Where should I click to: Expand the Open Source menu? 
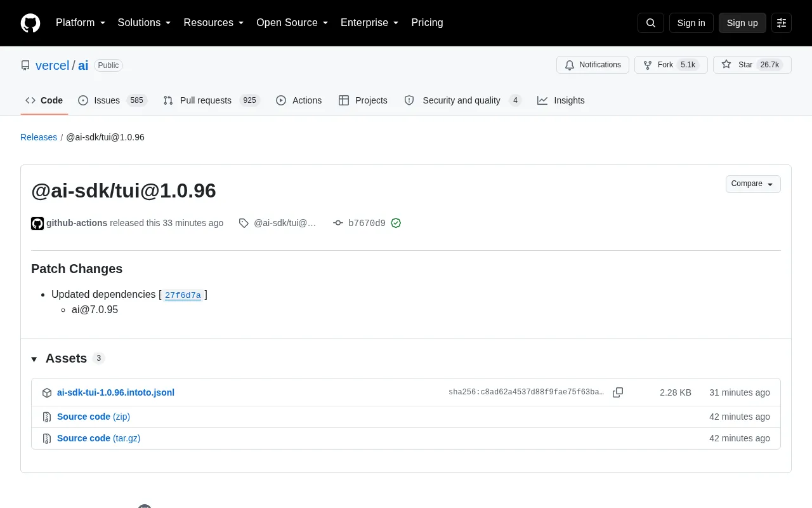click(x=292, y=23)
